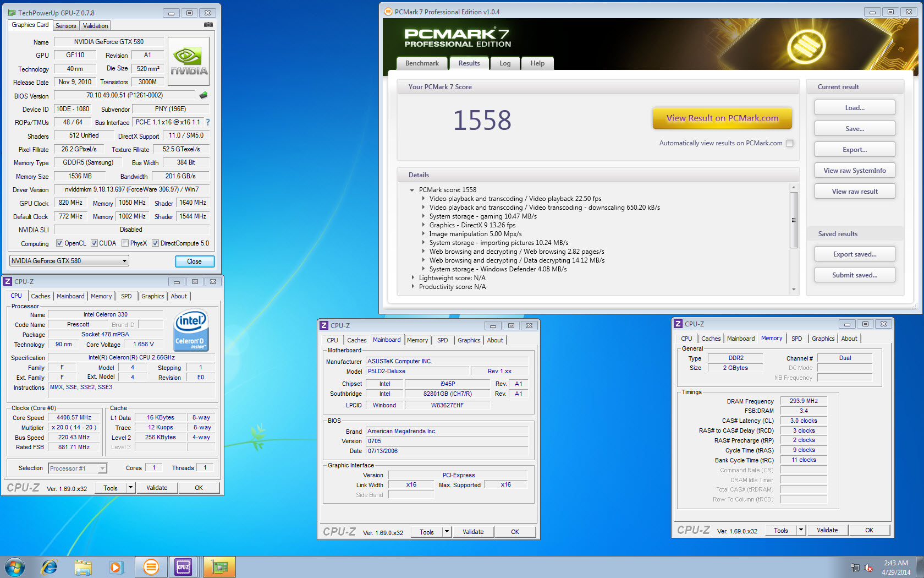Click the muted volume tray icon
The image size is (924, 578).
pos(868,568)
